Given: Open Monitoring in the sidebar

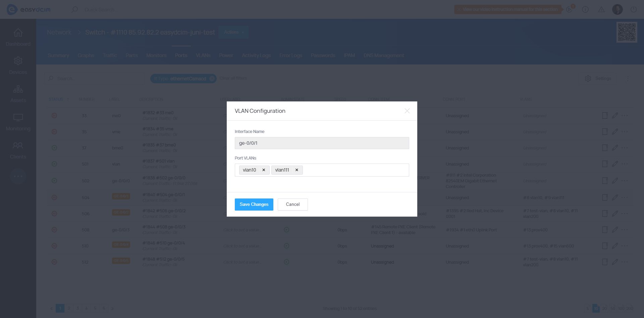Looking at the screenshot, I should (18, 122).
